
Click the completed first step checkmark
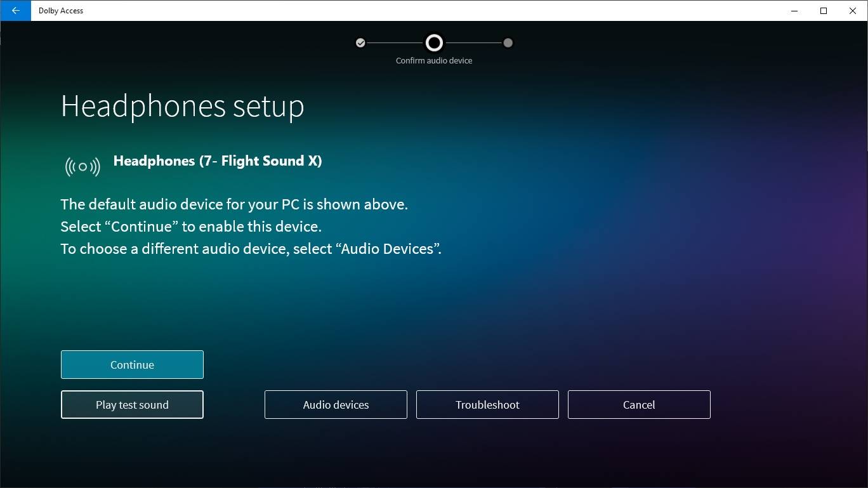click(360, 43)
